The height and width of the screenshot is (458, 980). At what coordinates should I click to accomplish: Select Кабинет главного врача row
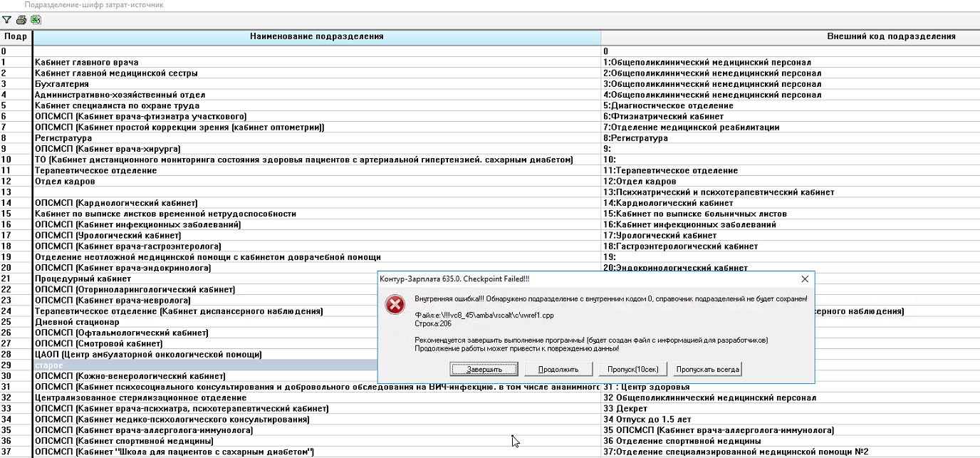[86, 63]
